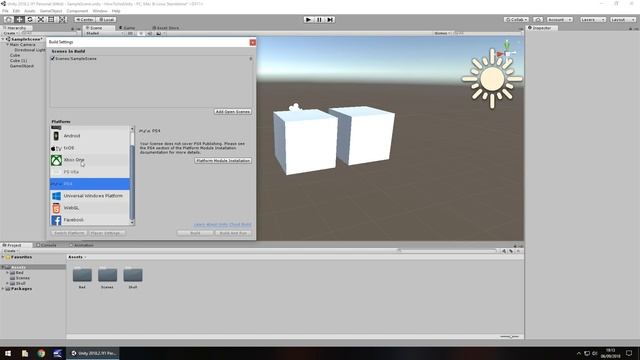Open Learn about Unity Cloud Build link
This screenshot has width=640, height=360.
tap(222, 224)
